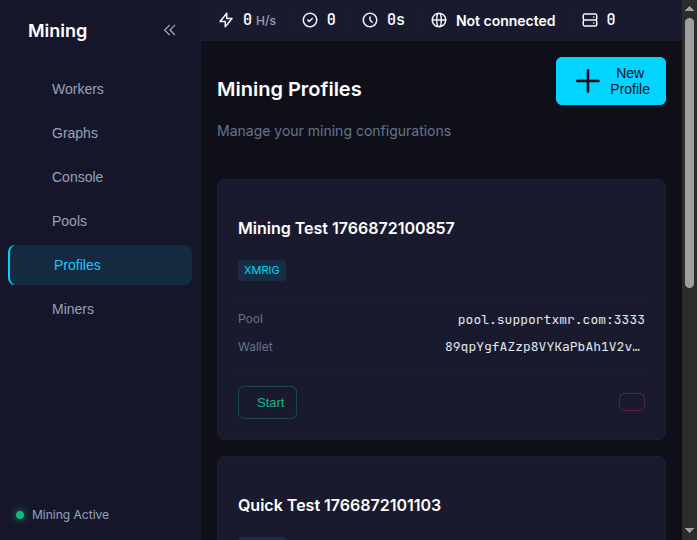
Task: Start the Mining Test 1766872100857 profile
Action: [x=267, y=402]
